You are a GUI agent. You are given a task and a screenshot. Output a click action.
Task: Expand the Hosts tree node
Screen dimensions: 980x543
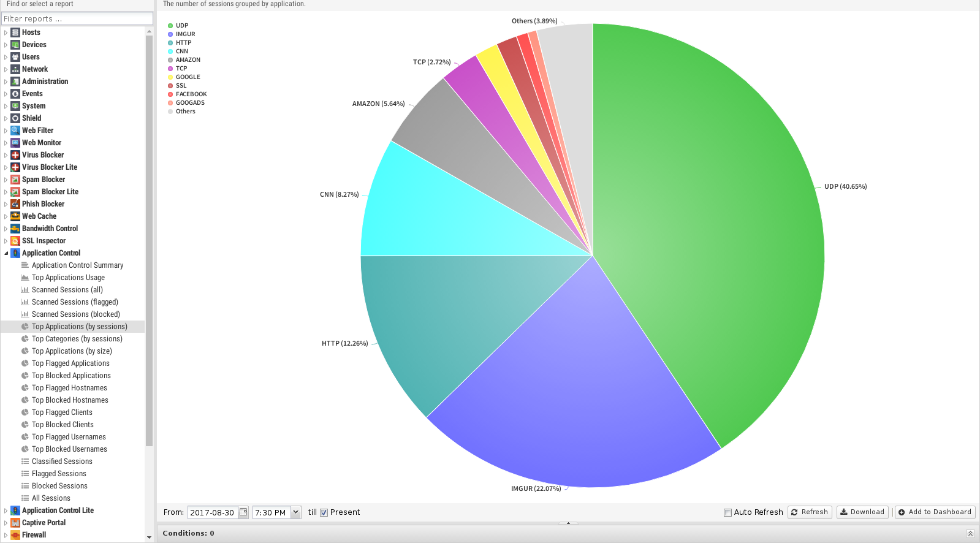6,32
